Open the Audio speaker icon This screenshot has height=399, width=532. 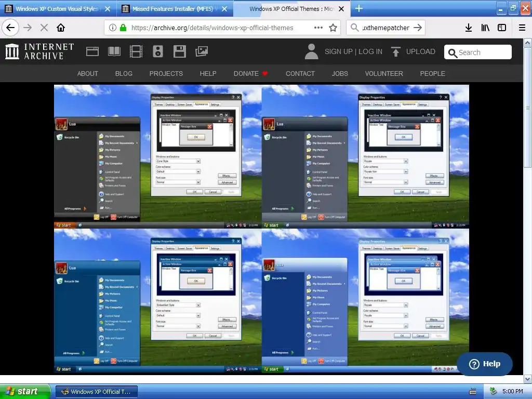(x=158, y=51)
